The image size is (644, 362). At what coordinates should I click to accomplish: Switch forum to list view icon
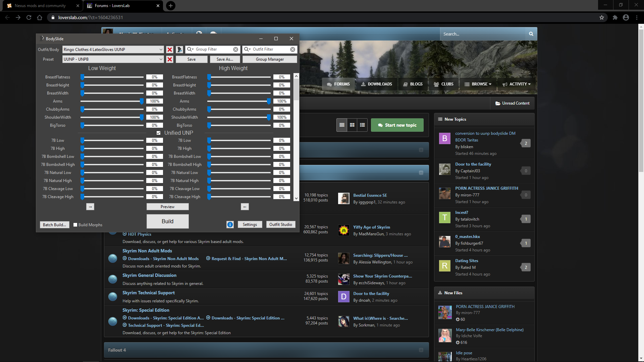point(342,125)
